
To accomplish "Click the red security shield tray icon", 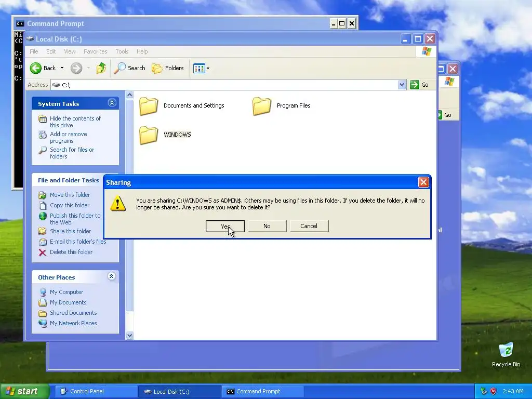I will point(494,391).
